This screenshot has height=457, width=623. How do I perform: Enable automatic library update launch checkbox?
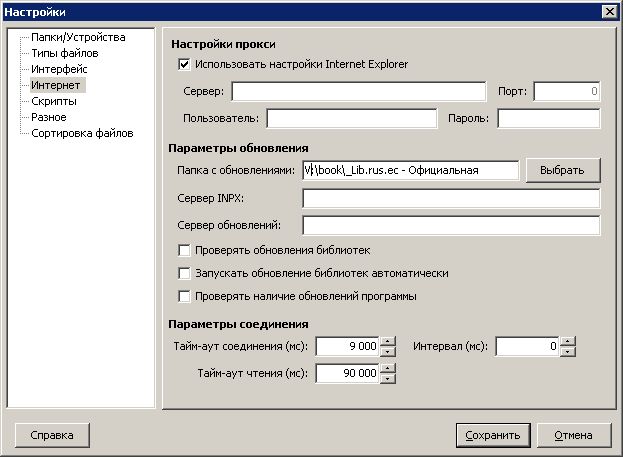coord(184,273)
